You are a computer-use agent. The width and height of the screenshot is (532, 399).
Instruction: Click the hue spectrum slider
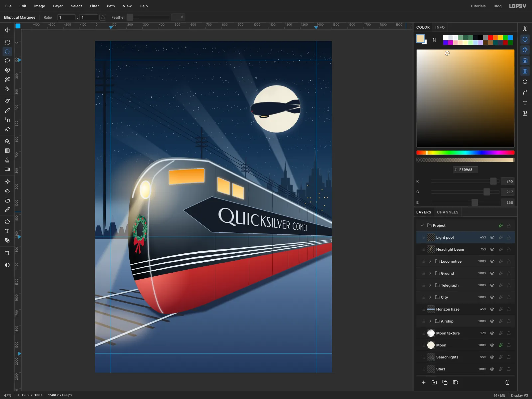tap(465, 153)
